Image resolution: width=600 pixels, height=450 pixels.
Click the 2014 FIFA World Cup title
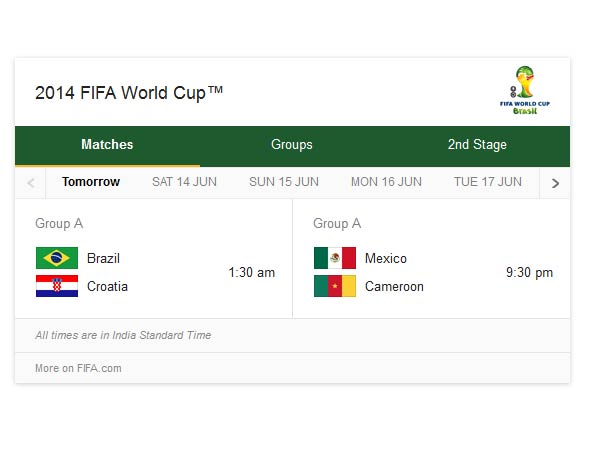click(129, 93)
